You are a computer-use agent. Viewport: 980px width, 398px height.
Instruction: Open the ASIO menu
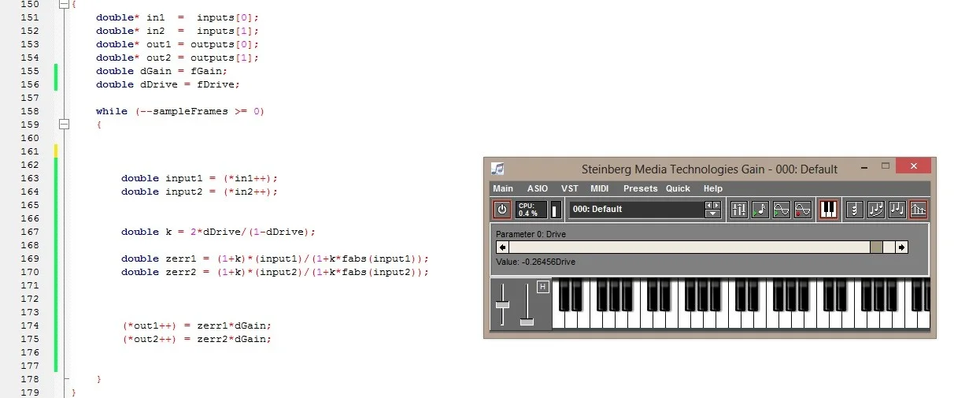tap(538, 188)
